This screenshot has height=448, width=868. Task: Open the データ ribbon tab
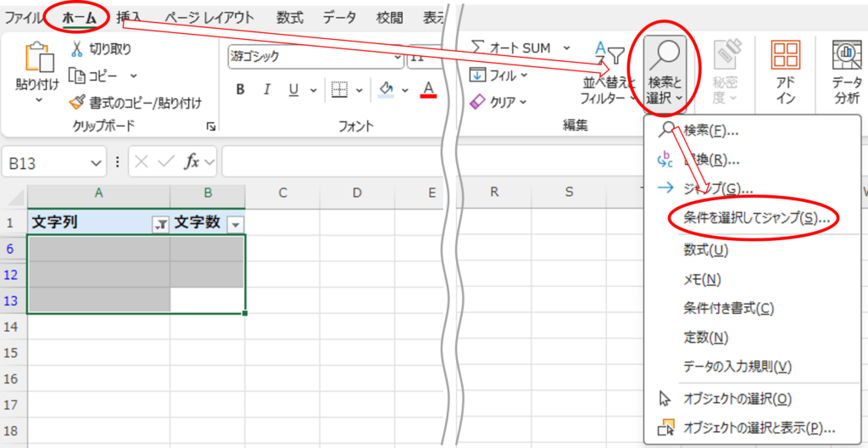pyautogui.click(x=339, y=18)
